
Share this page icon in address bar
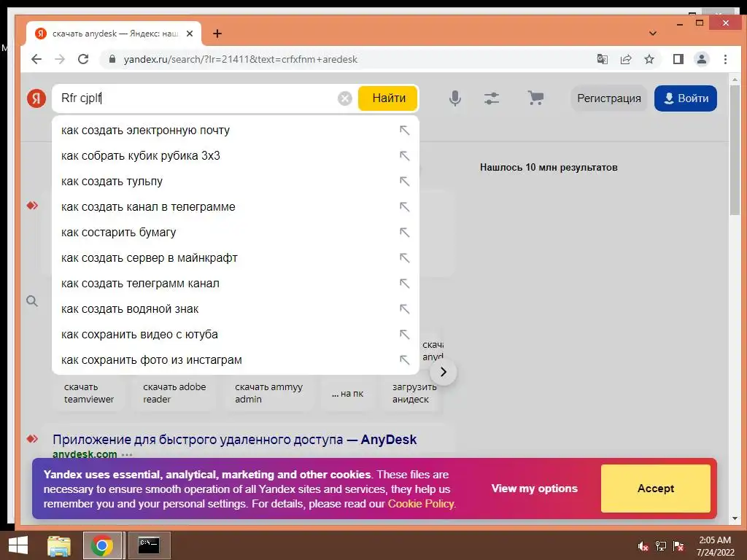point(625,59)
